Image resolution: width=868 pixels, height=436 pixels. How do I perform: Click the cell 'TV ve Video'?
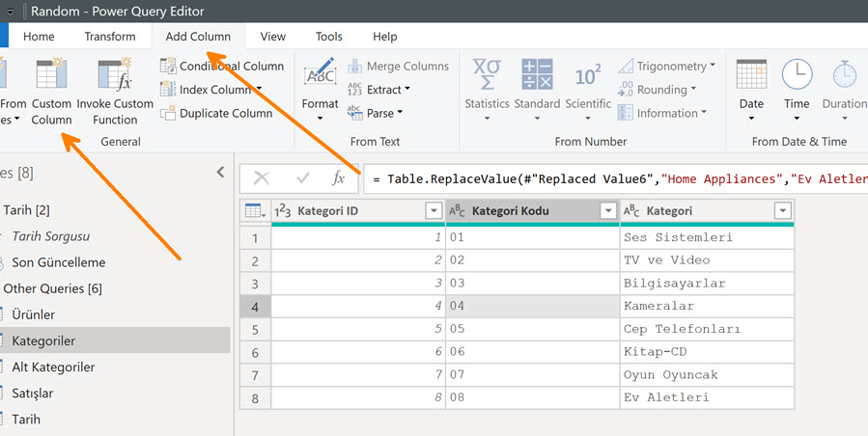pos(707,260)
